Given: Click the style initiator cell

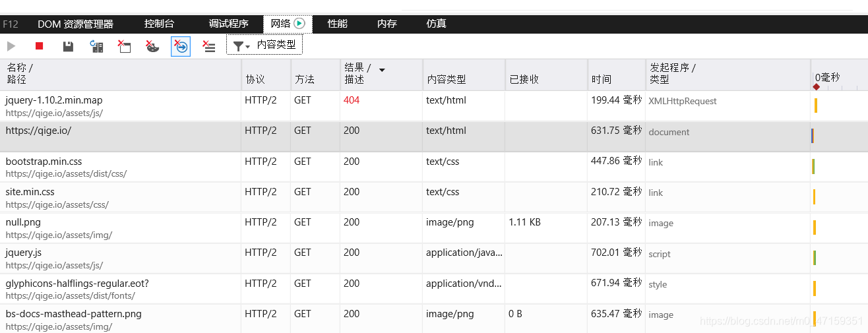Looking at the screenshot, I should tap(658, 284).
